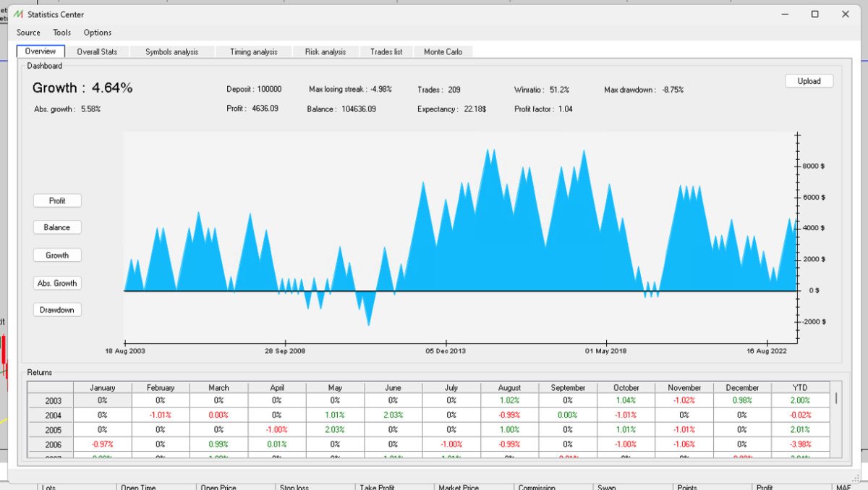
Task: View the Drawdown chart
Action: click(57, 310)
